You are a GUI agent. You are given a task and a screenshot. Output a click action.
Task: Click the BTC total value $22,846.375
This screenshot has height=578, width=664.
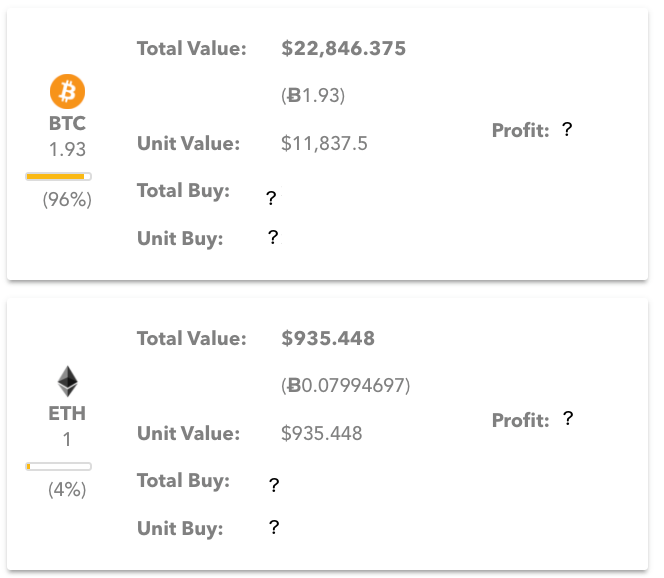(x=343, y=48)
